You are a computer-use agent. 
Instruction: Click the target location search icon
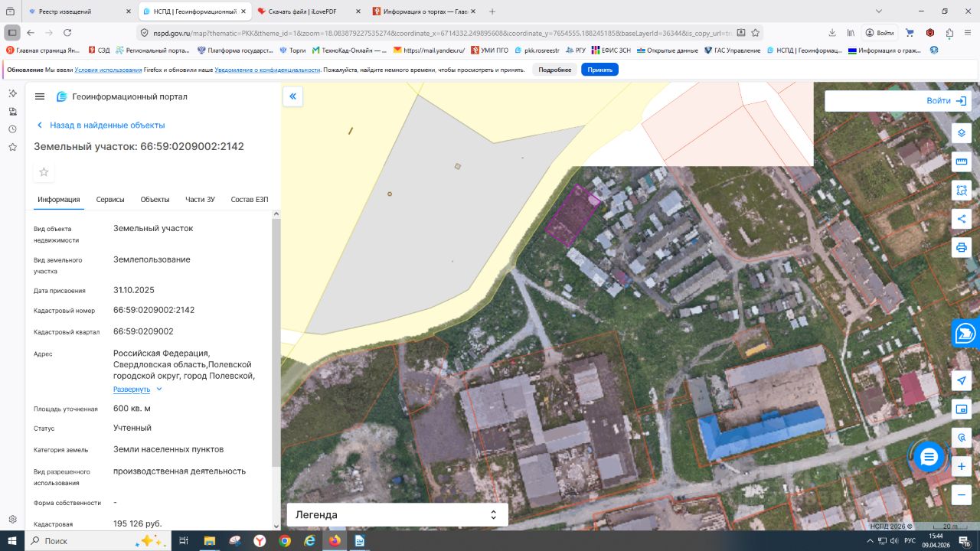[962, 438]
